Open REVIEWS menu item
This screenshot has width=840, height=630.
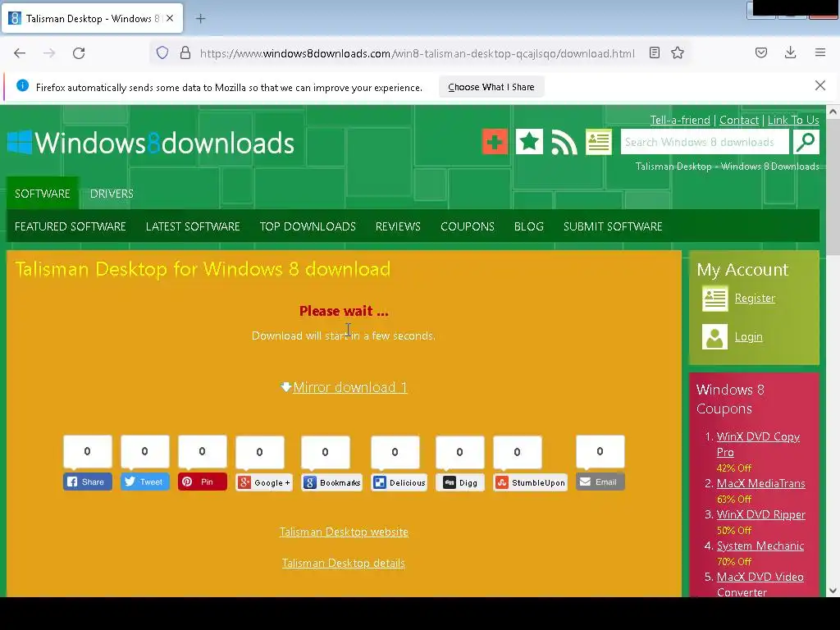coord(398,226)
